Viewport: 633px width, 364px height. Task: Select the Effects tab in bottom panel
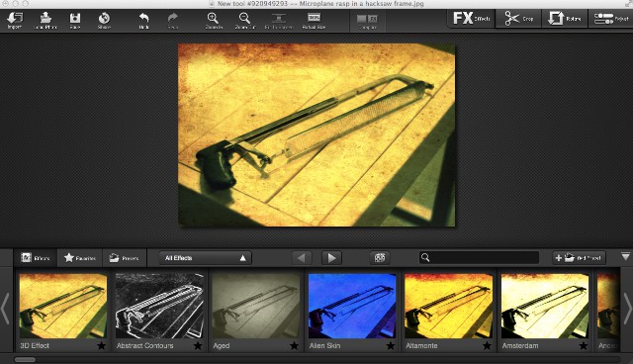click(36, 258)
